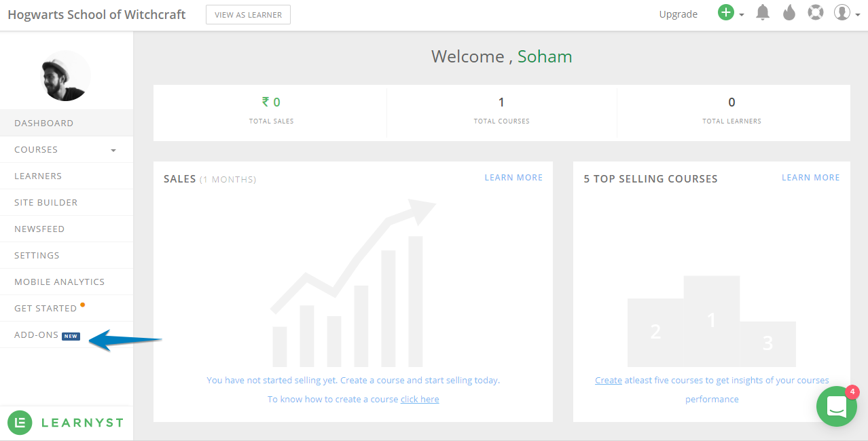The image size is (868, 441).
Task: Click the Learnyst logo in the sidebar
Action: tap(66, 423)
